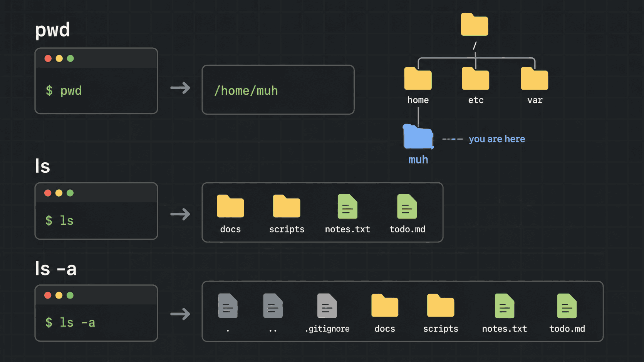Click the 'etc' label in tree

[476, 100]
